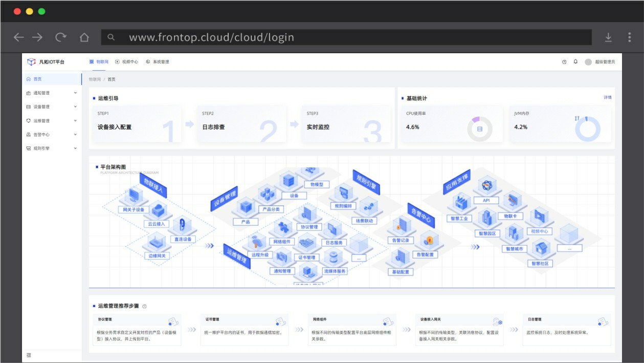Expand the 告警中心 sidebar menu
The height and width of the screenshot is (363, 644).
pyautogui.click(x=51, y=135)
